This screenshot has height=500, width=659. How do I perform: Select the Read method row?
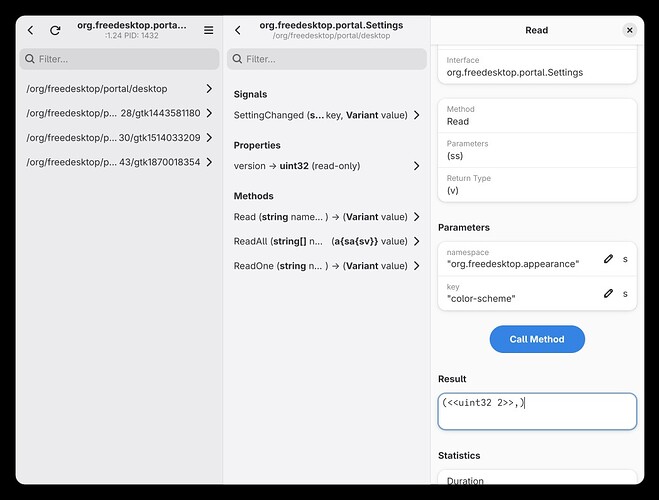point(327,217)
